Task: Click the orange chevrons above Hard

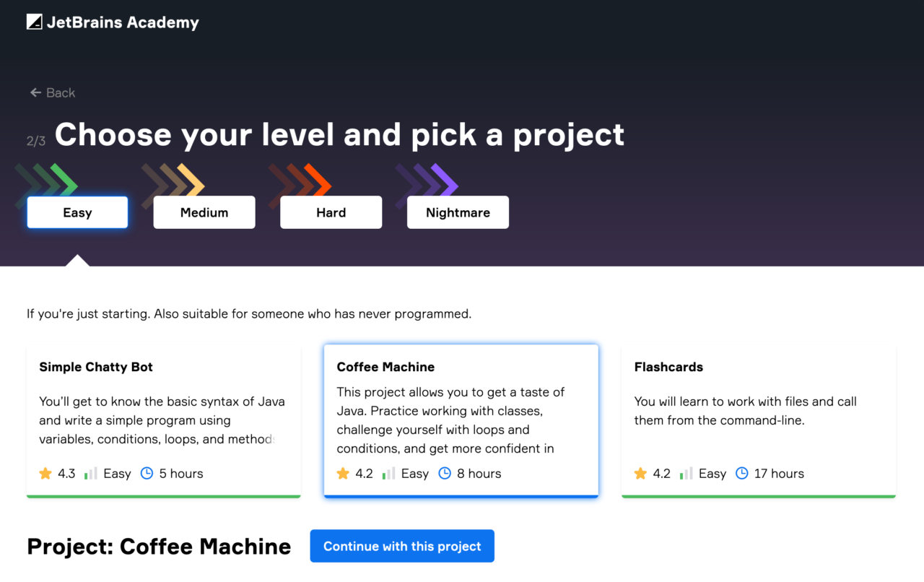Action: click(x=298, y=178)
